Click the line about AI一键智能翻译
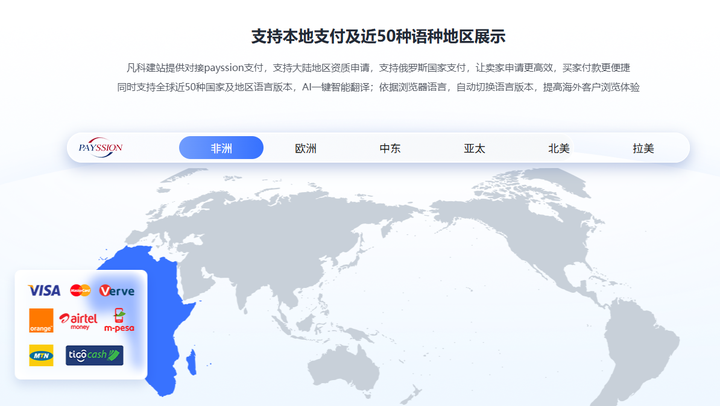This screenshot has width=720, height=406. click(x=378, y=87)
